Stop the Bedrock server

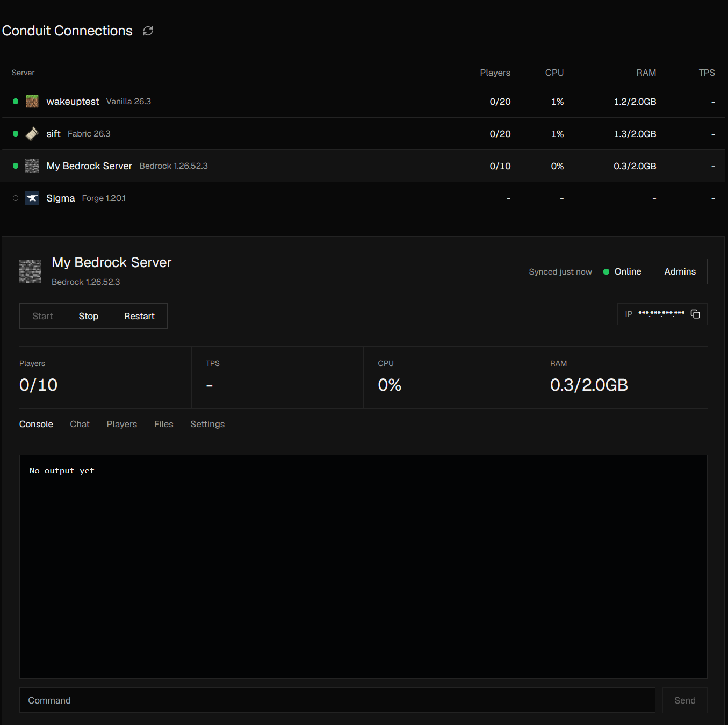coord(89,316)
